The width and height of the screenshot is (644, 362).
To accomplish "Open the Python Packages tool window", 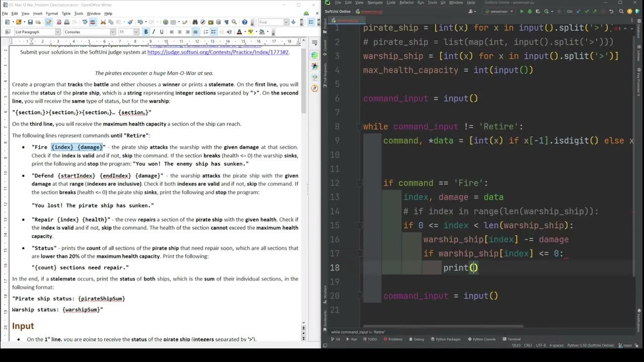I will click(x=446, y=339).
